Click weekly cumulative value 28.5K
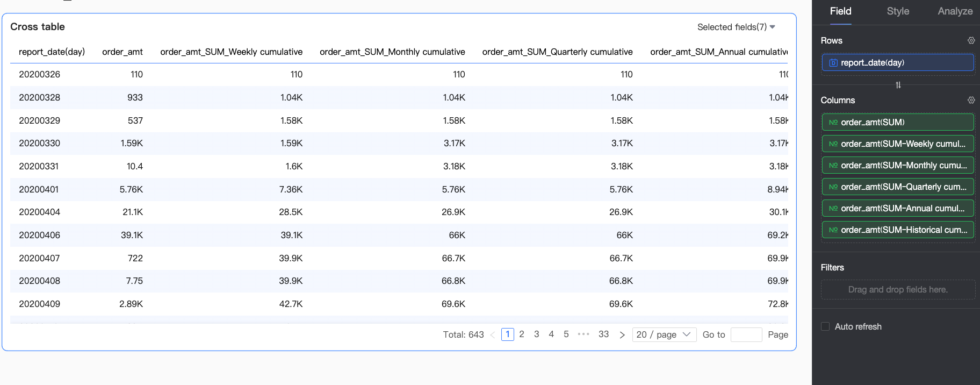 (291, 212)
